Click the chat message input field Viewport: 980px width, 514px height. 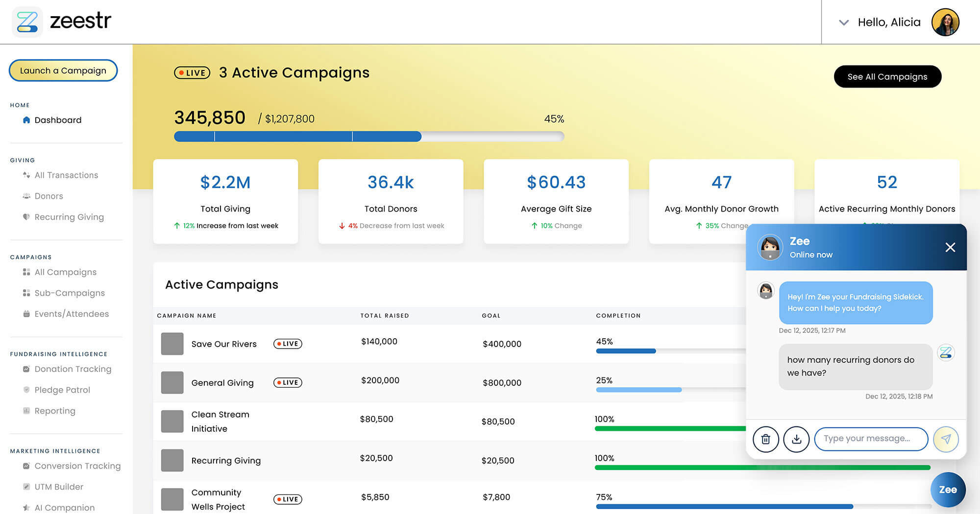871,439
